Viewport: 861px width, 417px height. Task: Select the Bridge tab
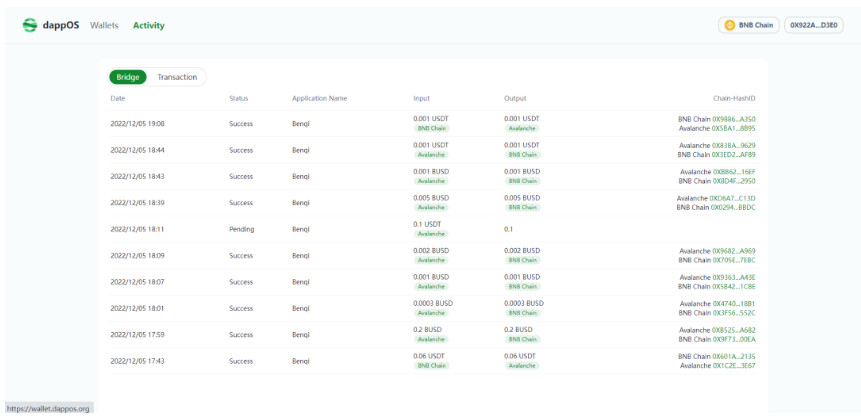click(x=128, y=77)
